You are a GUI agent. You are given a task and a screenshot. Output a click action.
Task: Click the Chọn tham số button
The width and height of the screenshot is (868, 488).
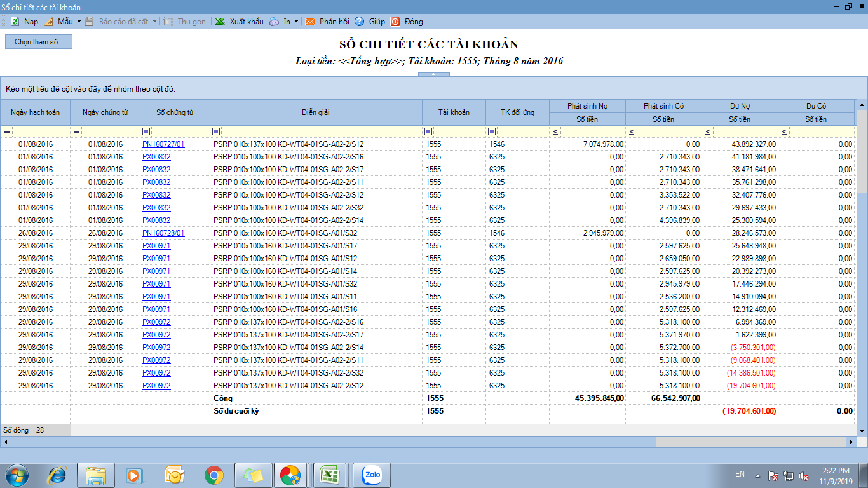click(39, 42)
